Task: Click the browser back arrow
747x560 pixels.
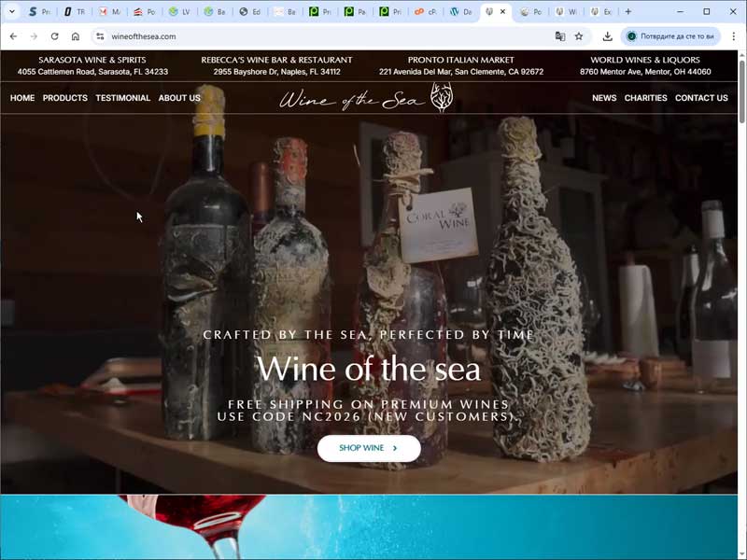Action: point(13,36)
